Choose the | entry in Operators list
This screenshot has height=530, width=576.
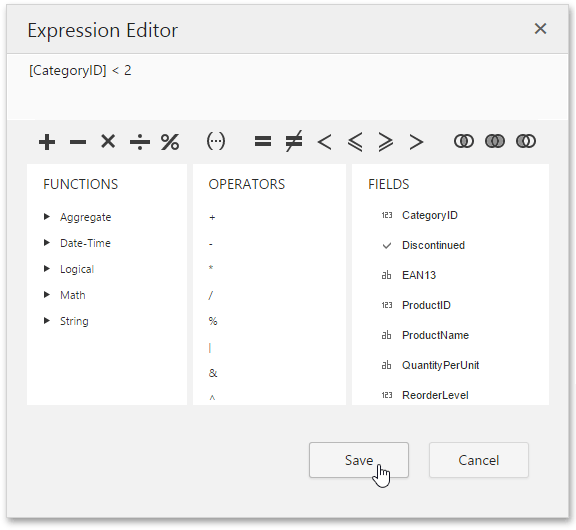click(210, 348)
